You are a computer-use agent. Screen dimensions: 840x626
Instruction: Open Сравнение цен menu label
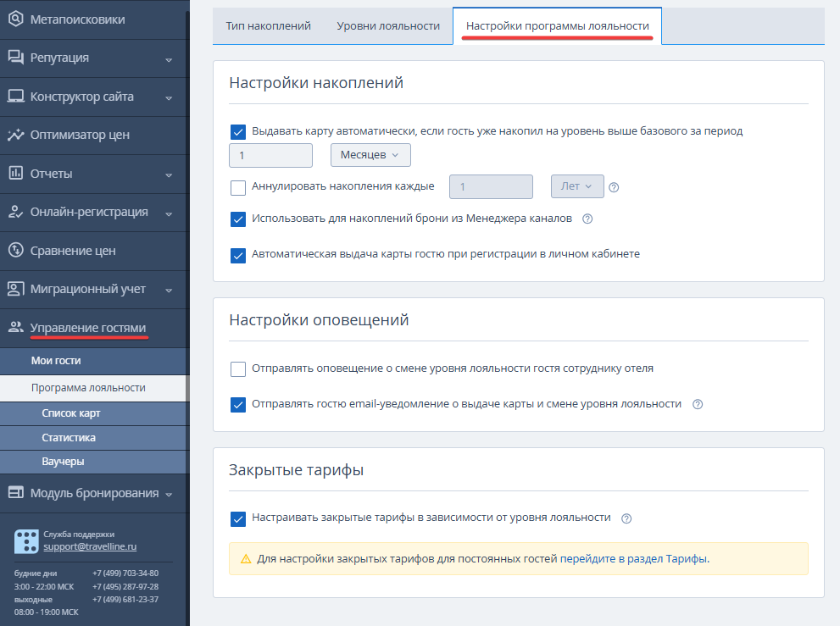click(73, 250)
